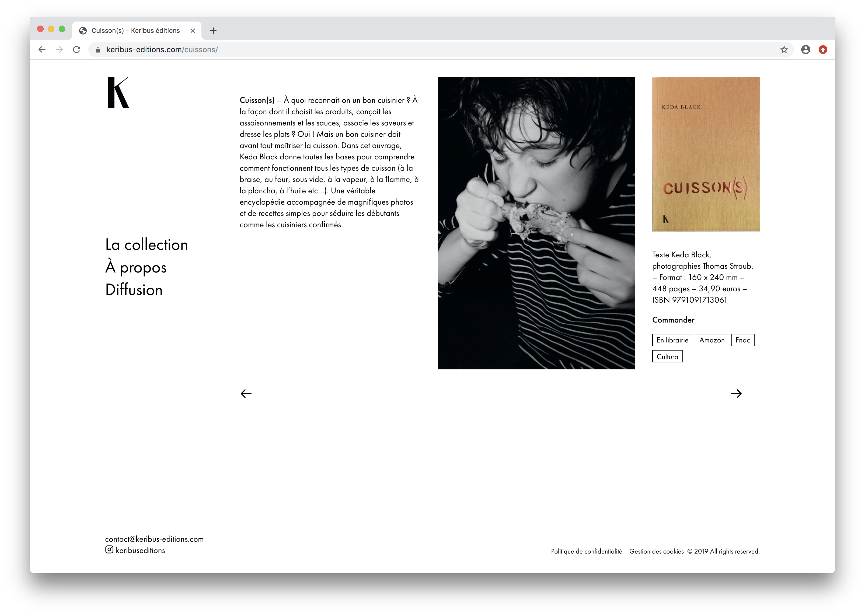This screenshot has height=616, width=865.
Task: Click the red browser update icon
Action: pos(822,50)
